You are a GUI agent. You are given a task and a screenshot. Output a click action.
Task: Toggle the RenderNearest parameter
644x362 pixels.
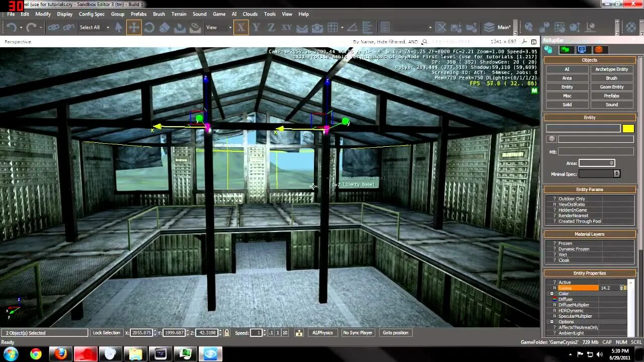(573, 216)
